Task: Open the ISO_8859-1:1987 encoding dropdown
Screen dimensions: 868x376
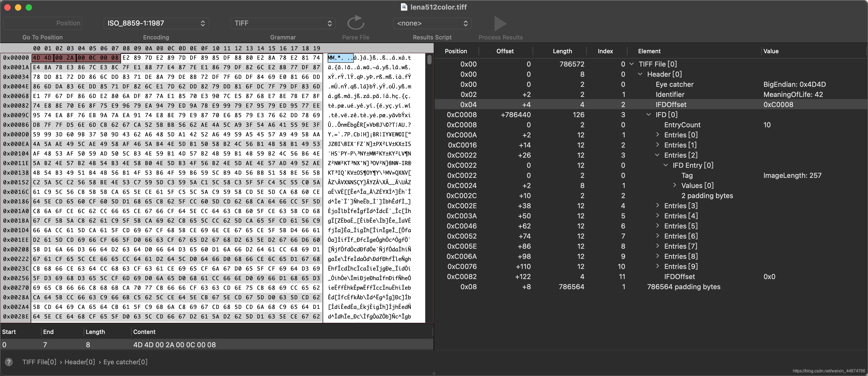Action: click(x=156, y=23)
